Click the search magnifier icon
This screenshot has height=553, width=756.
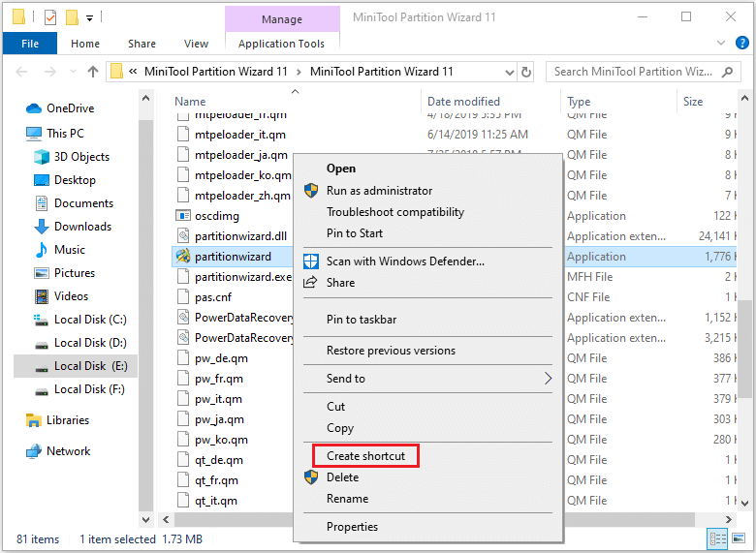pyautogui.click(x=728, y=72)
